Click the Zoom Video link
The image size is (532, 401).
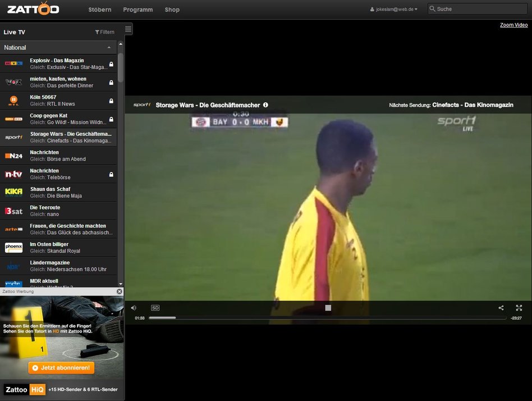pyautogui.click(x=513, y=25)
